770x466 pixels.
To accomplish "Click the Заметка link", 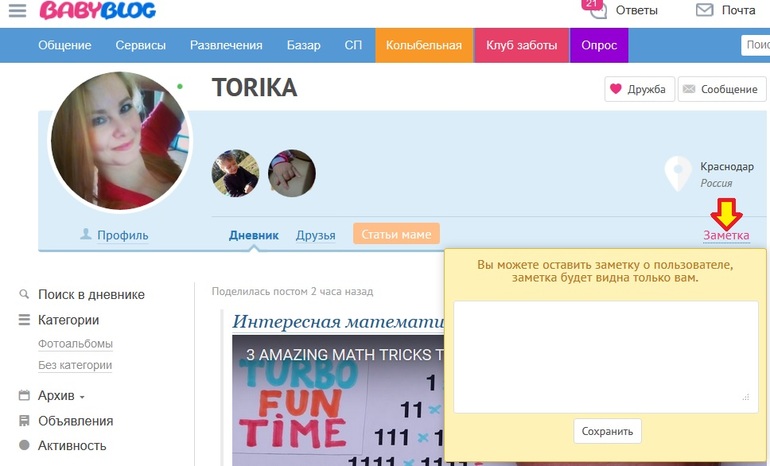I will (726, 235).
